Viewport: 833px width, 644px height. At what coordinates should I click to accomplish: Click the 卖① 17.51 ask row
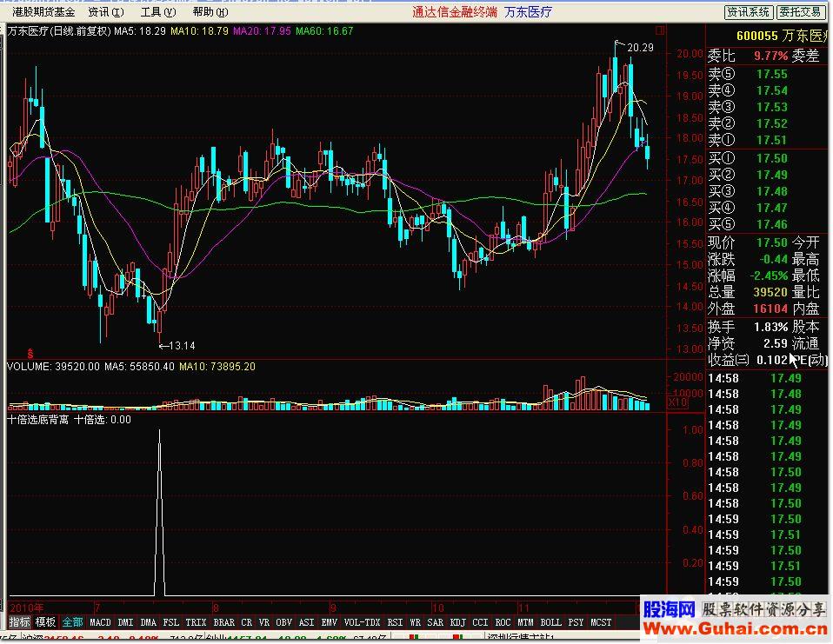[748, 140]
